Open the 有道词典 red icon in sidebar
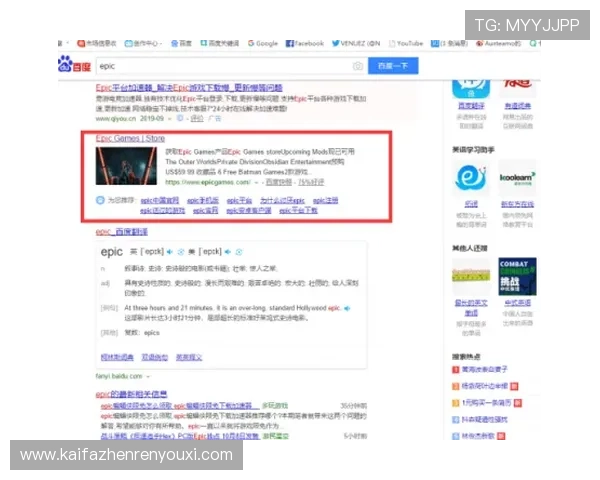 click(517, 89)
